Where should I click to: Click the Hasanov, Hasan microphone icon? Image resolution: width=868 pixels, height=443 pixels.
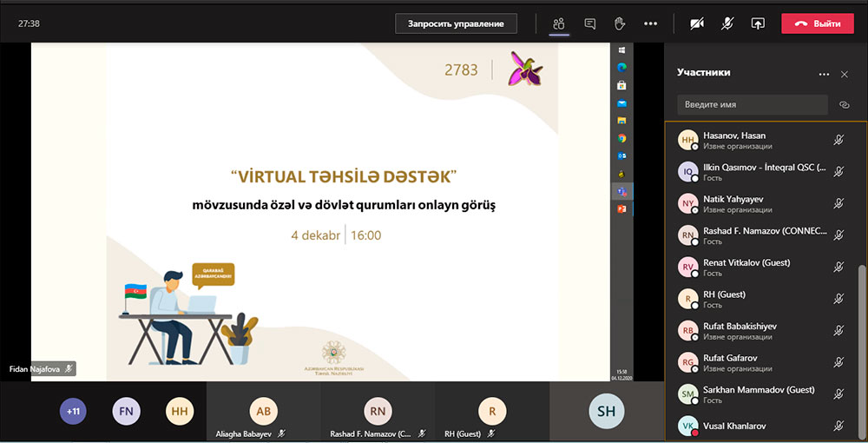click(838, 140)
